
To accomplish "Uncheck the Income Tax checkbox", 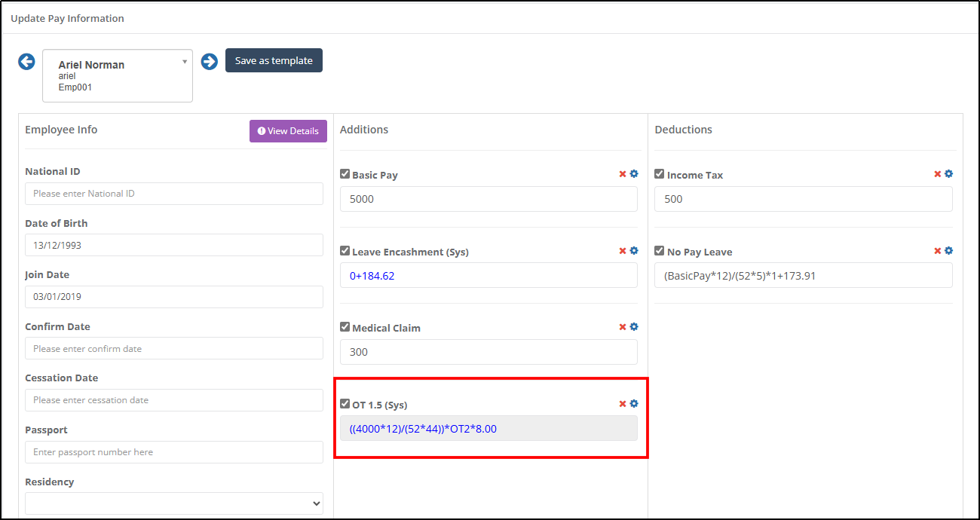I will (x=660, y=174).
